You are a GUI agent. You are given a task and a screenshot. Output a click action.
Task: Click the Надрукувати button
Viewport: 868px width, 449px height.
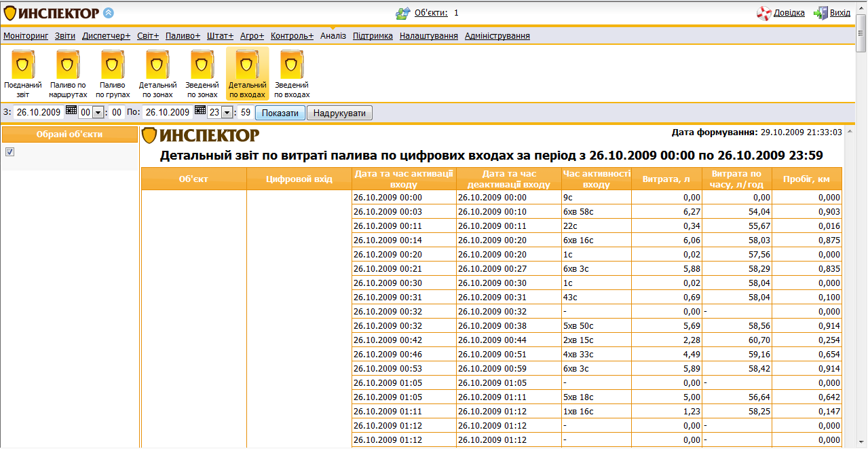tap(340, 113)
